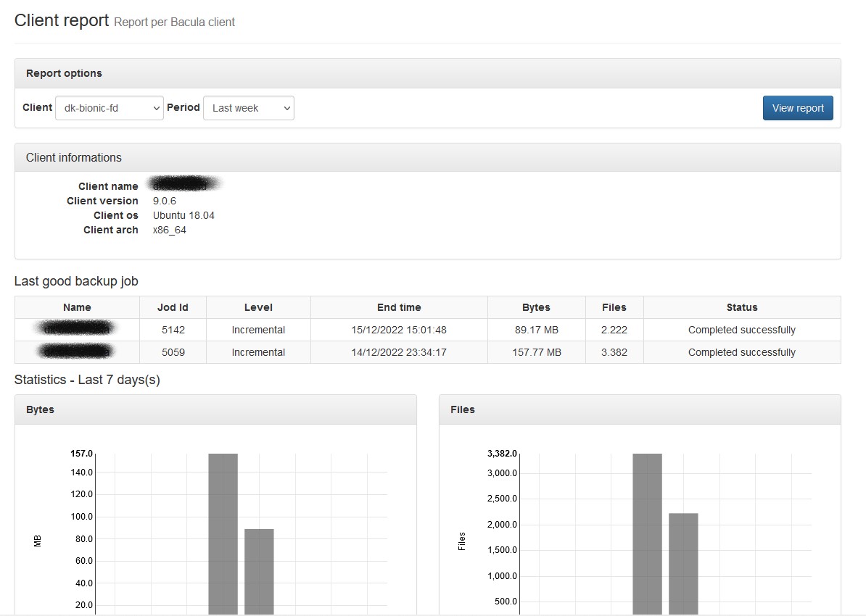Screen dimensions: 866x616
Task: Click the Status column header
Action: tap(741, 307)
